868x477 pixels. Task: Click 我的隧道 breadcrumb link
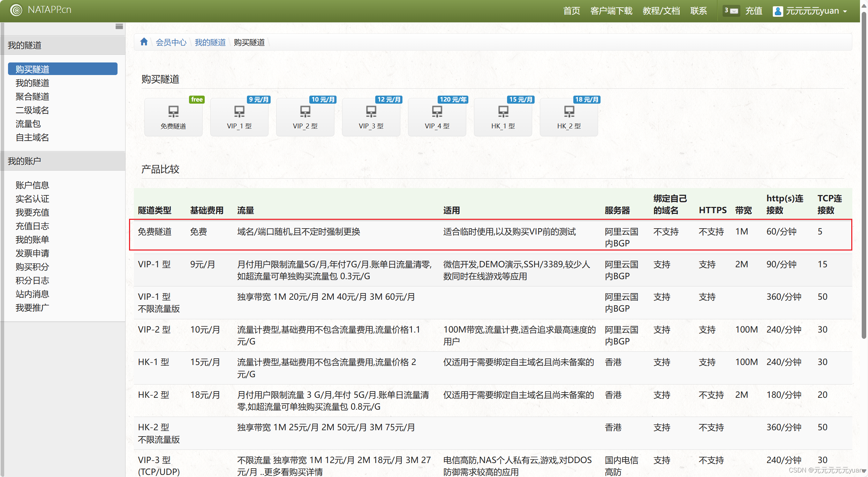click(210, 42)
